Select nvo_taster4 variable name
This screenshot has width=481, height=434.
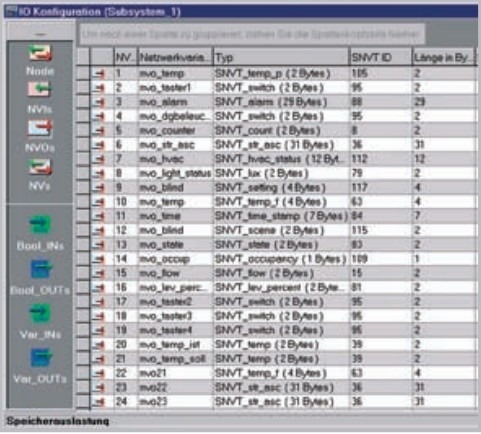coord(166,330)
